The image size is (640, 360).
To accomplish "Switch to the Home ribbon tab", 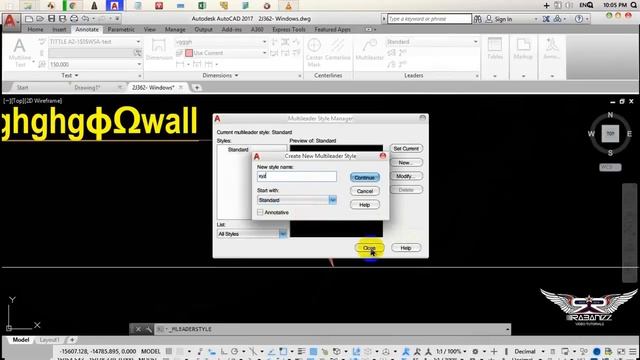I will point(36,29).
